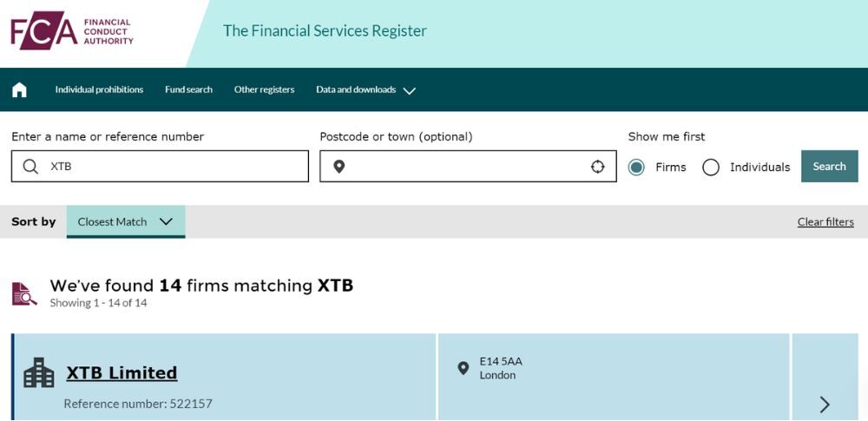The width and height of the screenshot is (868, 421).
Task: Click the Clear filters link
Action: coord(825,221)
